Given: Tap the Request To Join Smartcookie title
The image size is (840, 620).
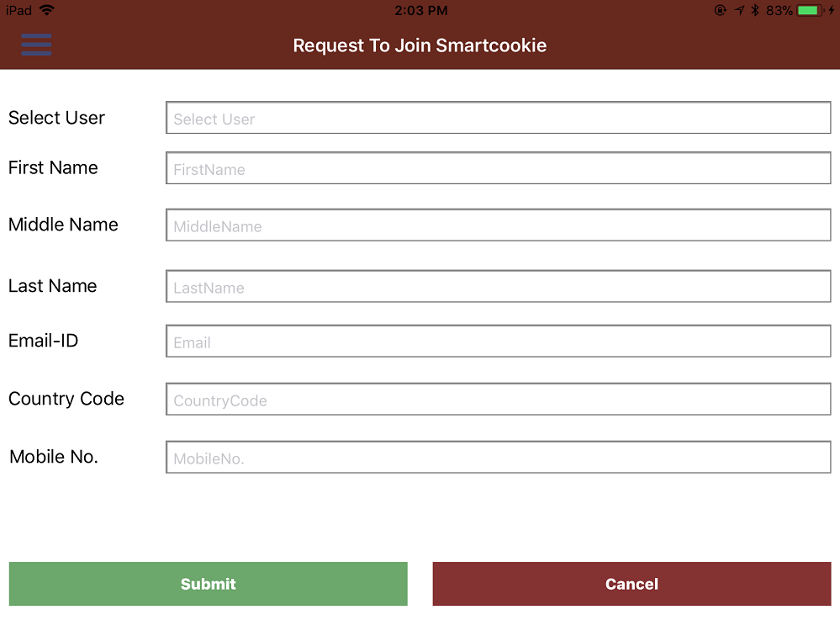Looking at the screenshot, I should point(420,45).
